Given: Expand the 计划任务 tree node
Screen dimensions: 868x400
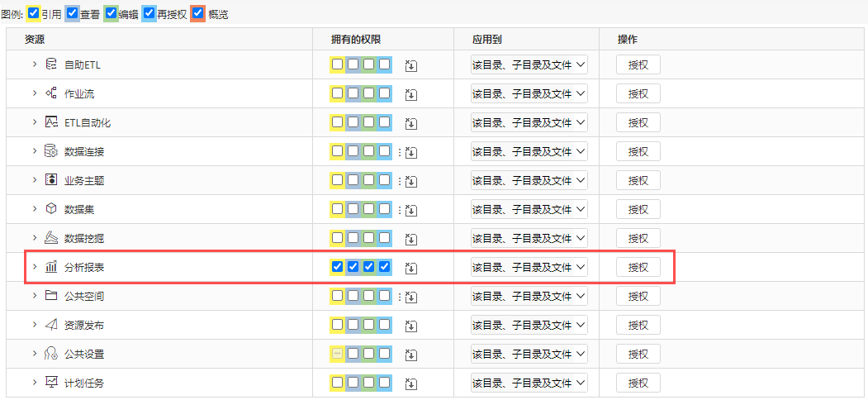Looking at the screenshot, I should pyautogui.click(x=35, y=383).
